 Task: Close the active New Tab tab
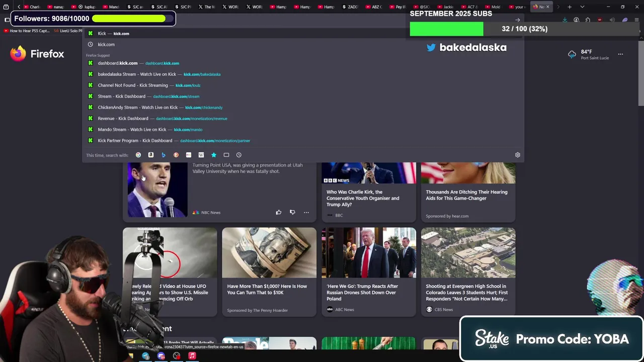(x=548, y=7)
